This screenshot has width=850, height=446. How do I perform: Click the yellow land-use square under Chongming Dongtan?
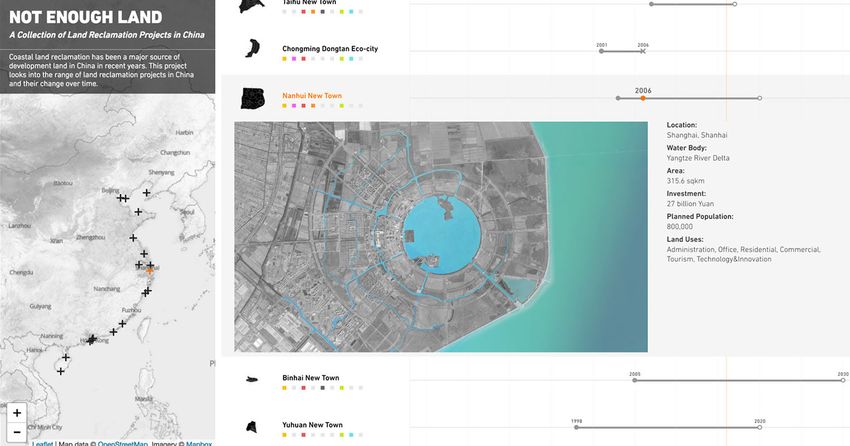tap(284, 59)
